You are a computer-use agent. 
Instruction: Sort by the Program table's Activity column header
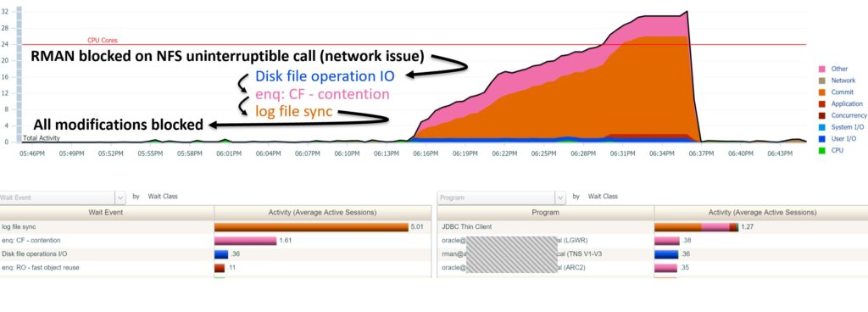pos(762,213)
